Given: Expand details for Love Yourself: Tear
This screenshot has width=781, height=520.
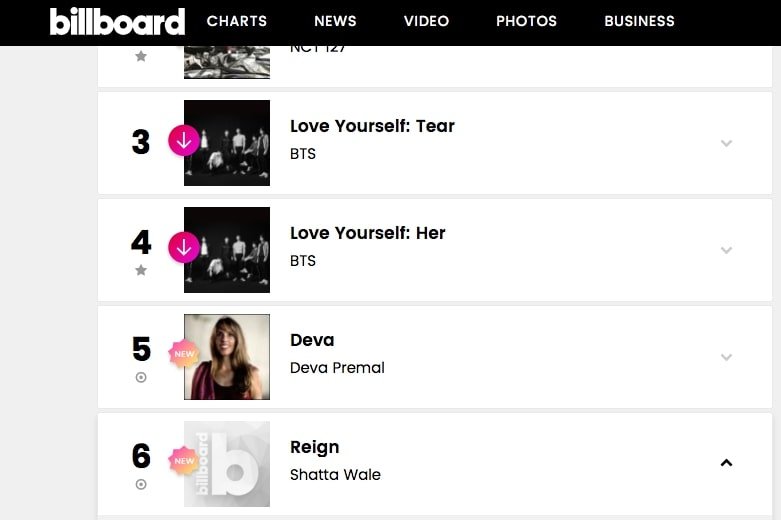Looking at the screenshot, I should [726, 143].
